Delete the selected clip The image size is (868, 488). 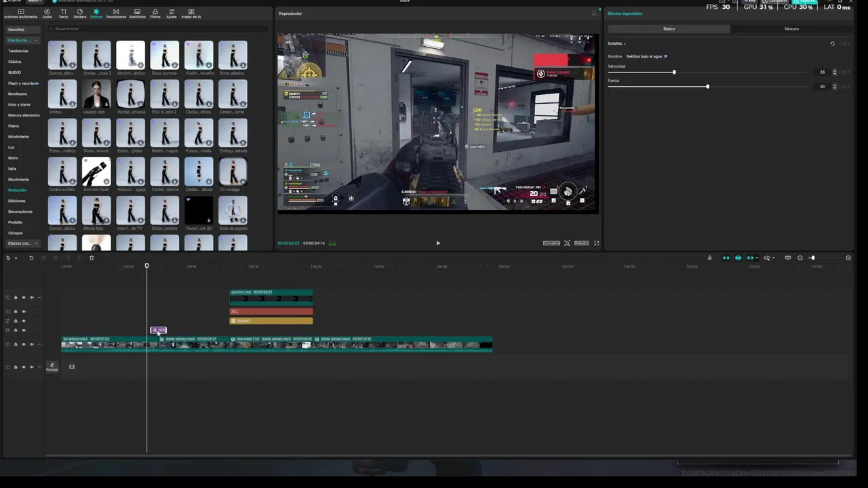92,258
